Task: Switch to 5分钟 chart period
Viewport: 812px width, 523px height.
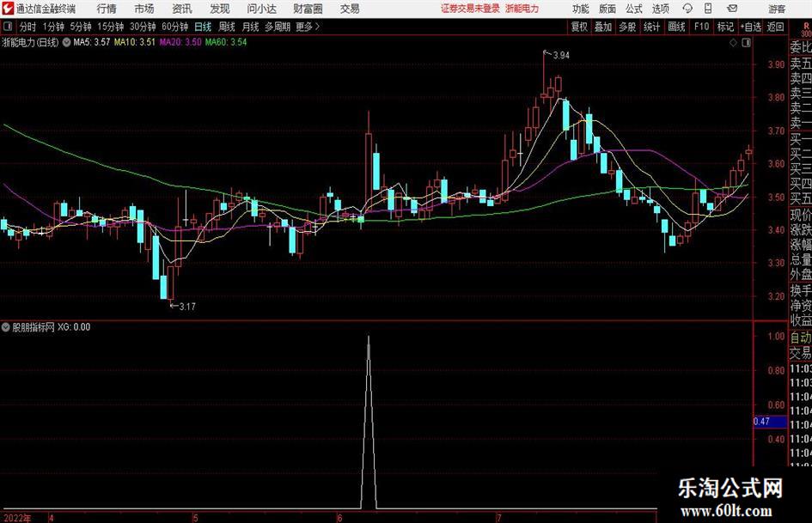Action: pyautogui.click(x=81, y=27)
